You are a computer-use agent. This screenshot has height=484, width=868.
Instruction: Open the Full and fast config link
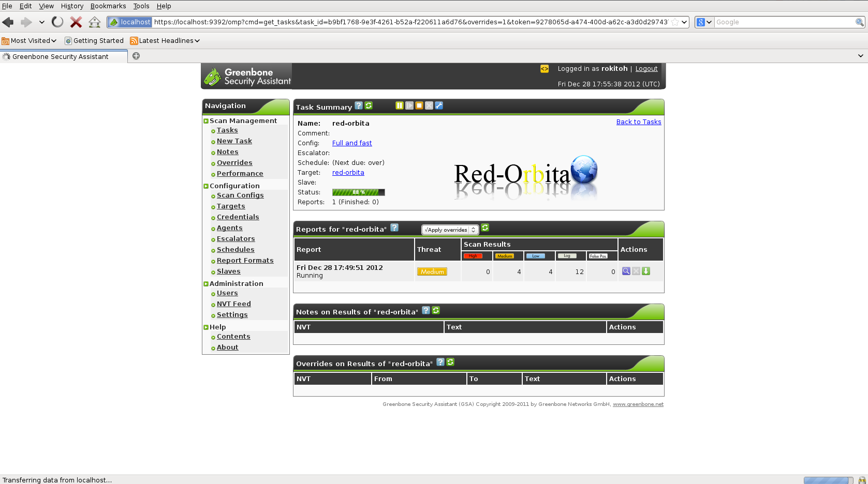pos(352,143)
